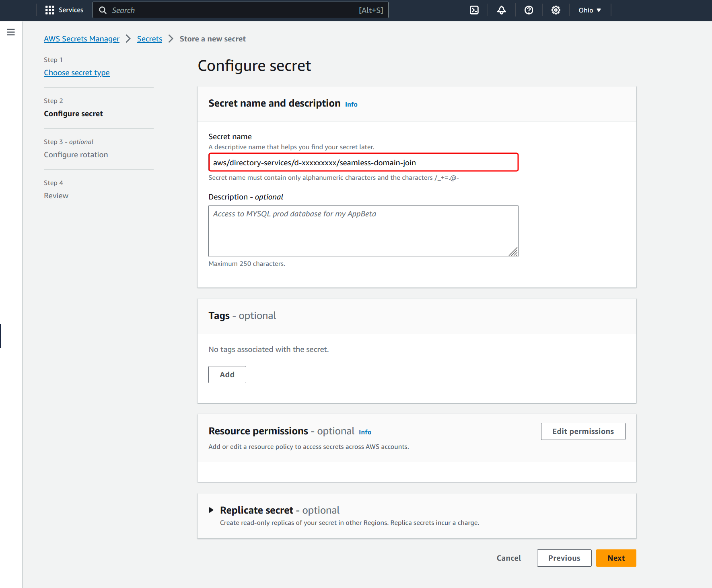Click the Previous button

click(564, 558)
